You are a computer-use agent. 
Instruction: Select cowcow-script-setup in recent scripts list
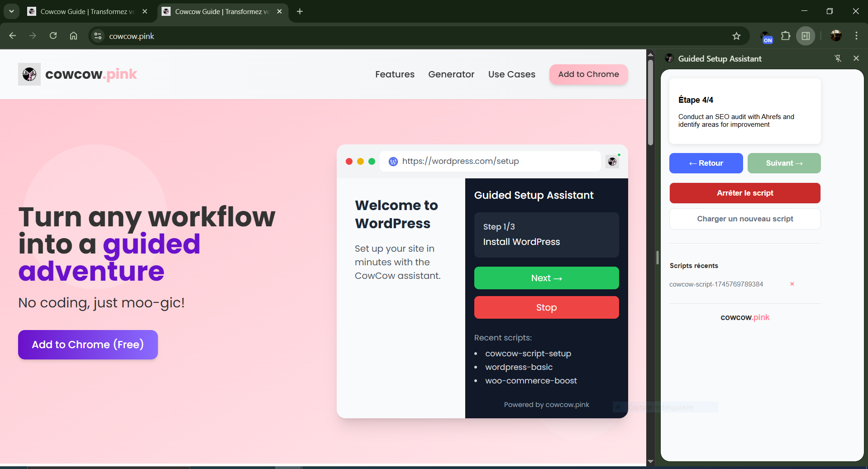click(528, 354)
